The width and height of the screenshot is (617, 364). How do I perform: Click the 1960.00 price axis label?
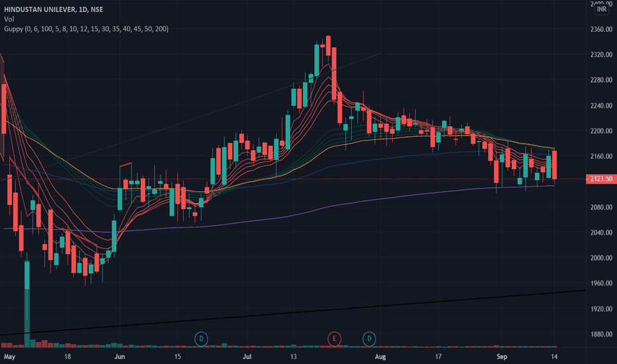(x=601, y=283)
